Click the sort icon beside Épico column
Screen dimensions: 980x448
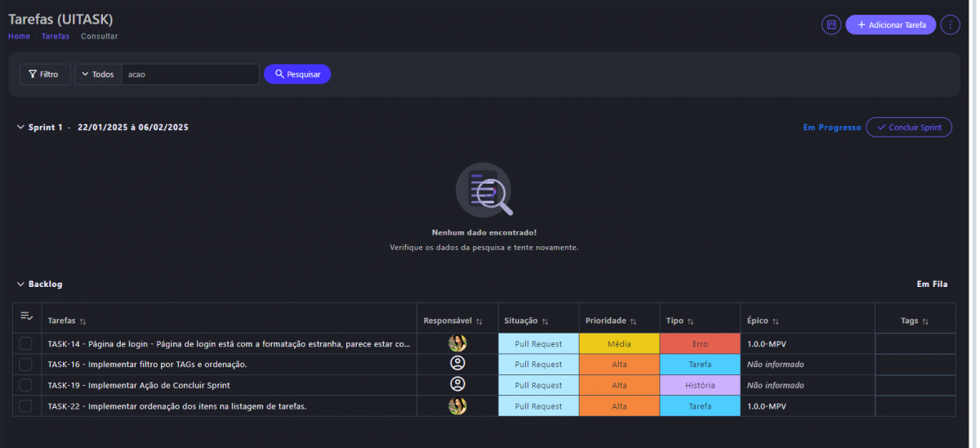(775, 321)
